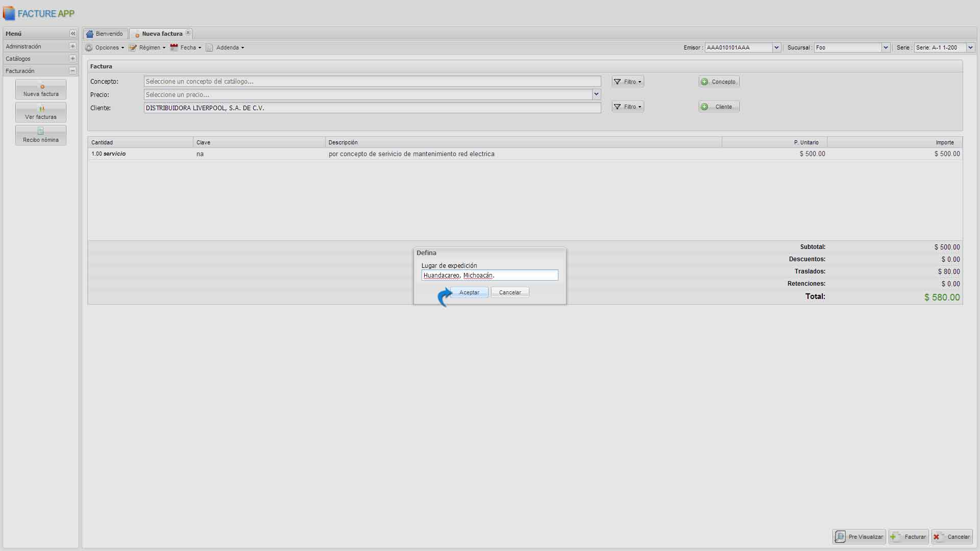Open the Emisor dropdown list

(776, 47)
